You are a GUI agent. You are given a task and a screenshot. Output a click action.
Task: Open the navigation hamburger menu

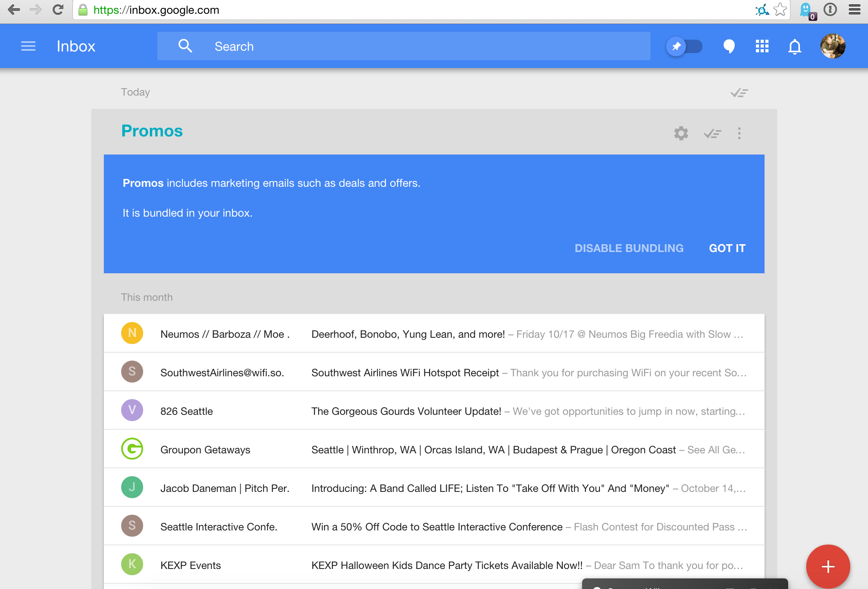tap(28, 46)
